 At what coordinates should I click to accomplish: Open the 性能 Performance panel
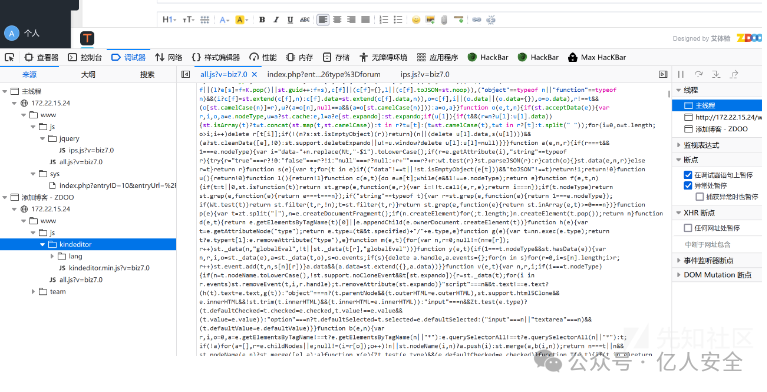263,57
